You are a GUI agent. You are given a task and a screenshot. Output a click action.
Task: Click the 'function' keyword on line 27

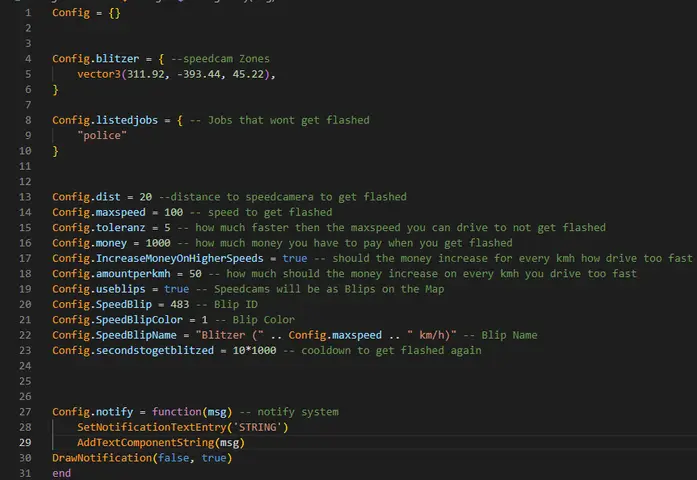(176, 412)
